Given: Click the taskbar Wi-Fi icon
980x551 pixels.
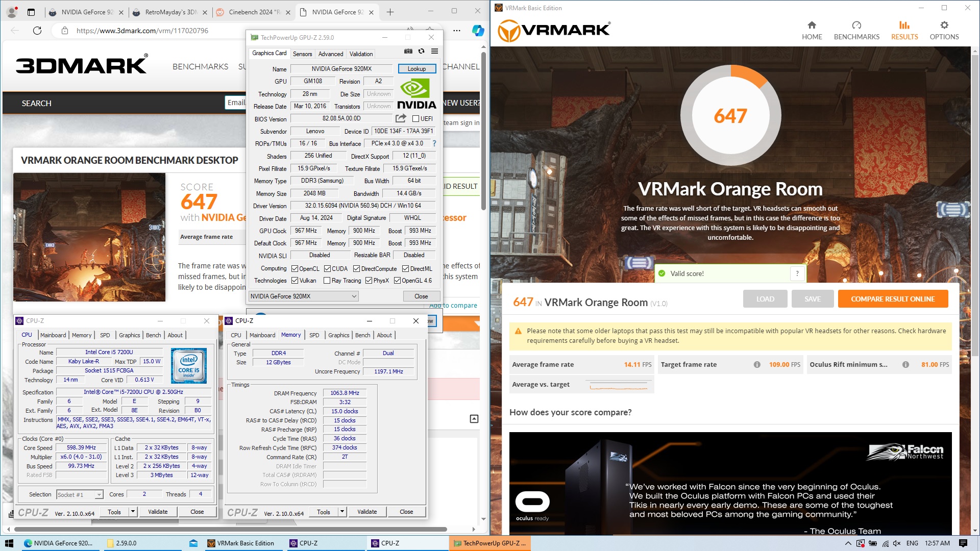Looking at the screenshot, I should [x=885, y=543].
